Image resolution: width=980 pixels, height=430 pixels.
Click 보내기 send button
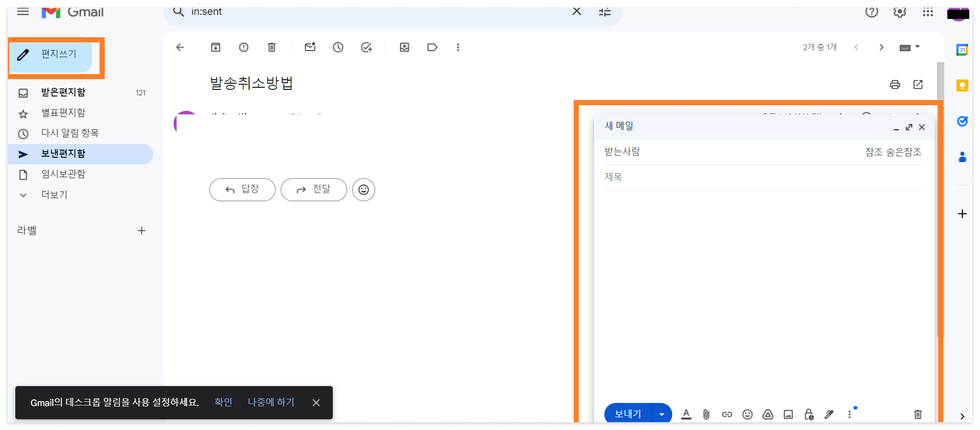628,414
